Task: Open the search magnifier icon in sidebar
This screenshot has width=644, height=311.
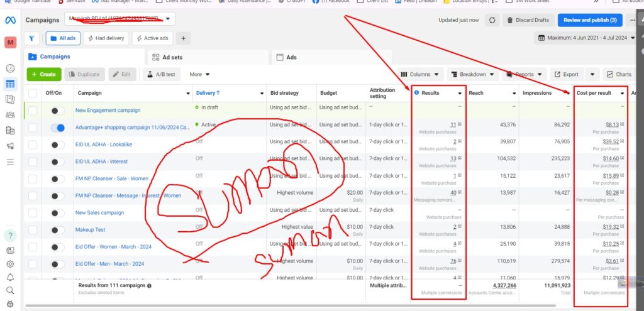Action: (10, 290)
